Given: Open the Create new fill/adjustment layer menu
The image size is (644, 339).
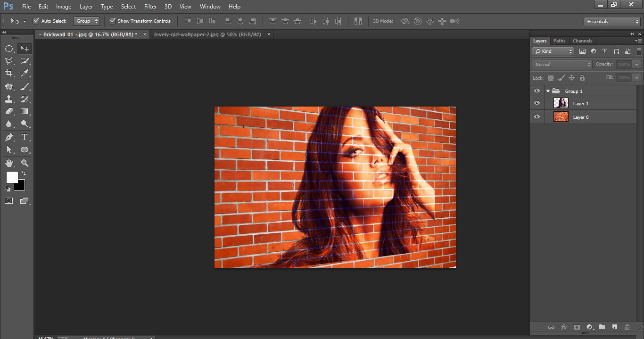Looking at the screenshot, I should [590, 327].
